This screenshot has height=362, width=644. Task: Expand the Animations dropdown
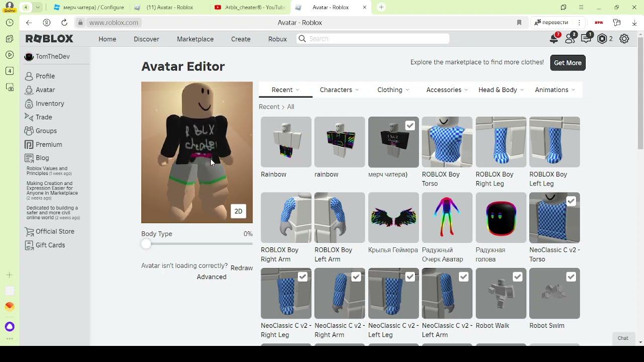[x=554, y=89]
